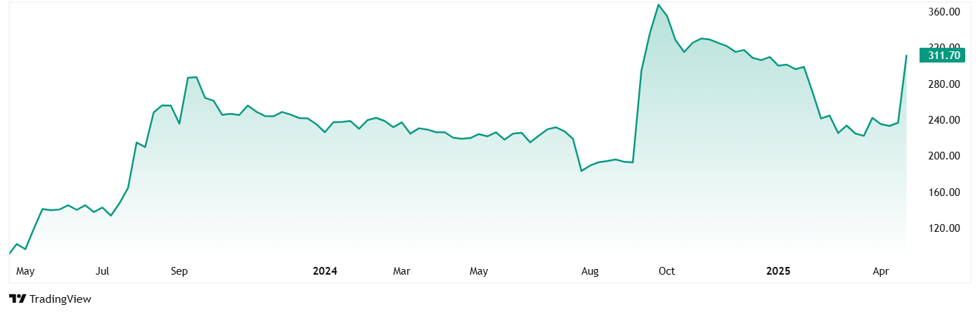Select the 240.00 price scale label
The width and height of the screenshot is (980, 314).
[x=944, y=120]
